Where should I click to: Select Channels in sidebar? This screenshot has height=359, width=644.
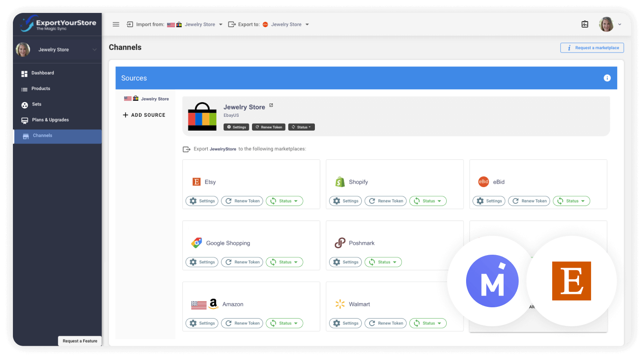[x=57, y=136]
